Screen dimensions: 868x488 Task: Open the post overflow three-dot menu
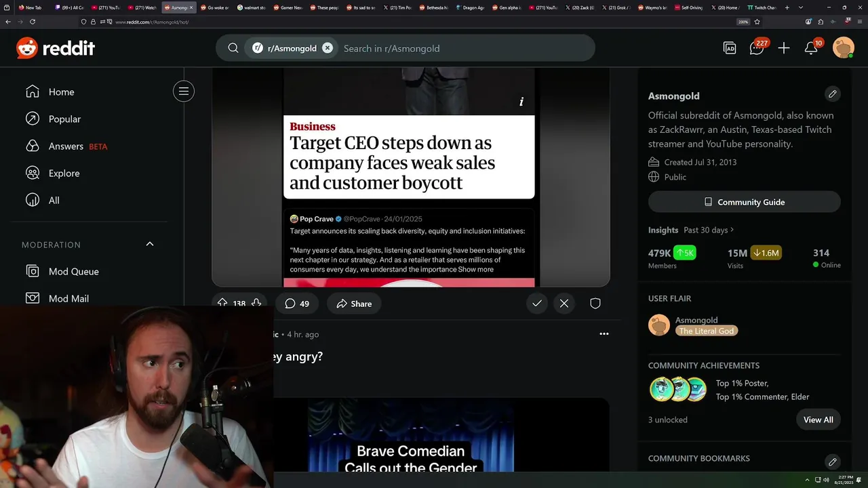pos(604,333)
